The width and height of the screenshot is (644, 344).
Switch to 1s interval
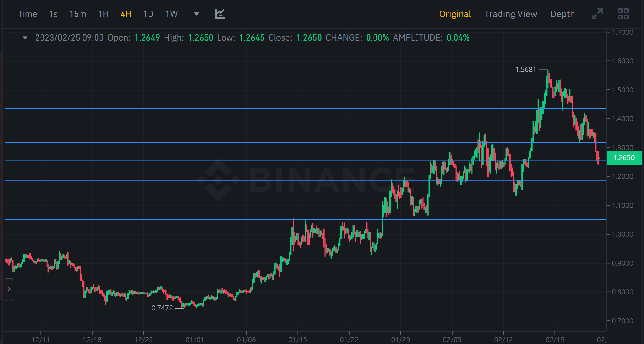coord(53,14)
